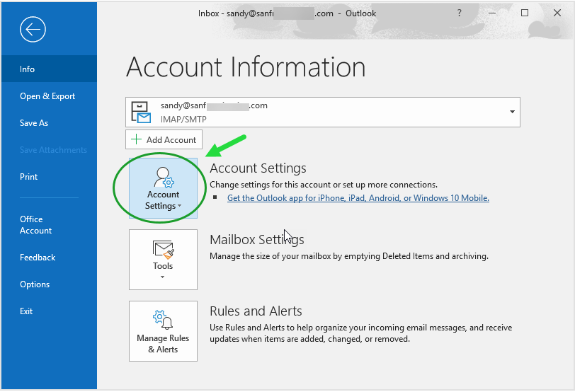Open the Account Settings icon button

click(x=163, y=188)
